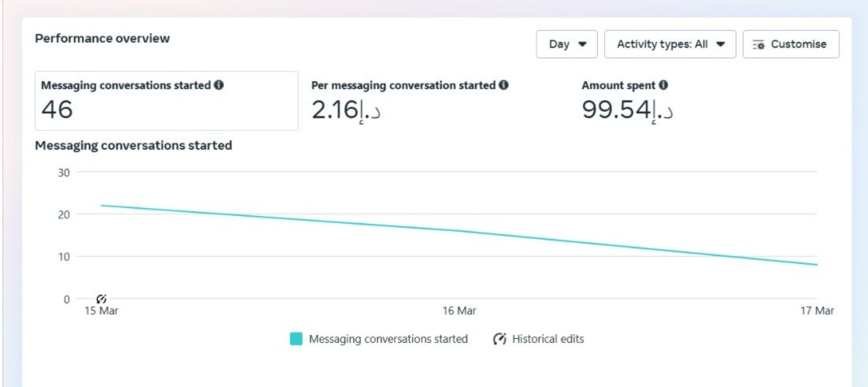
Task: Click the line's data point above 16 Mar
Action: pyautogui.click(x=459, y=231)
